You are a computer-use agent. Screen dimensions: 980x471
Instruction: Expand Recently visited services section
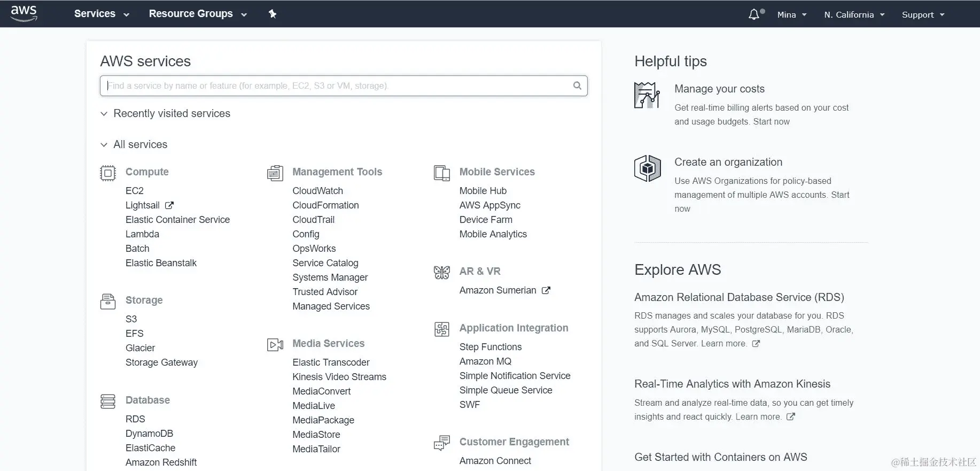(x=104, y=114)
